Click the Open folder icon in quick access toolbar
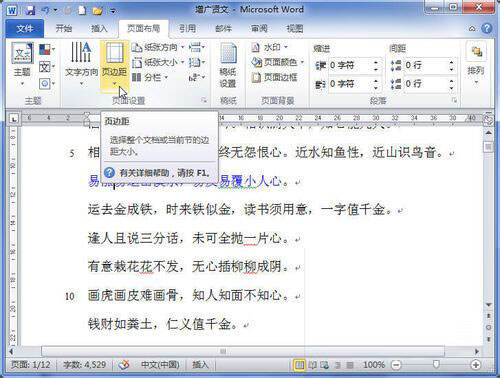Image resolution: width=500 pixels, height=378 pixels. click(x=98, y=11)
